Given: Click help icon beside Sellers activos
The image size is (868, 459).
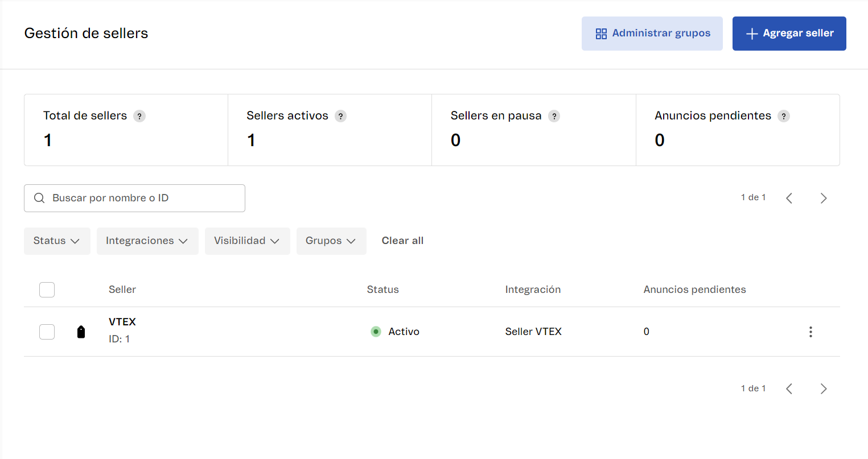Looking at the screenshot, I should (340, 116).
